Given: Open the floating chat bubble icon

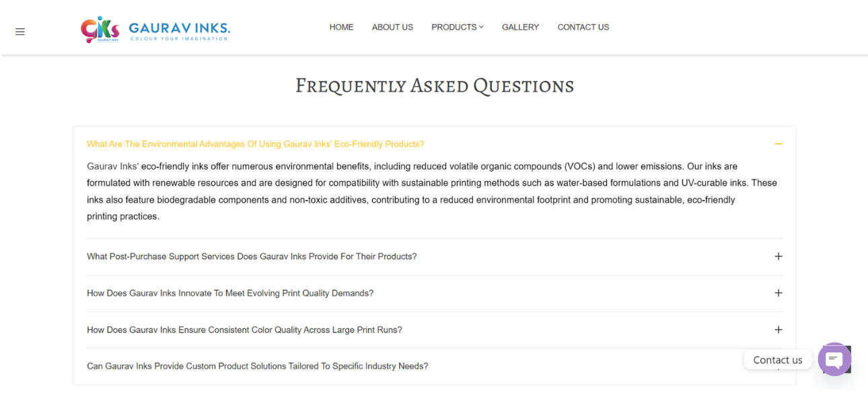Looking at the screenshot, I should coord(834,359).
